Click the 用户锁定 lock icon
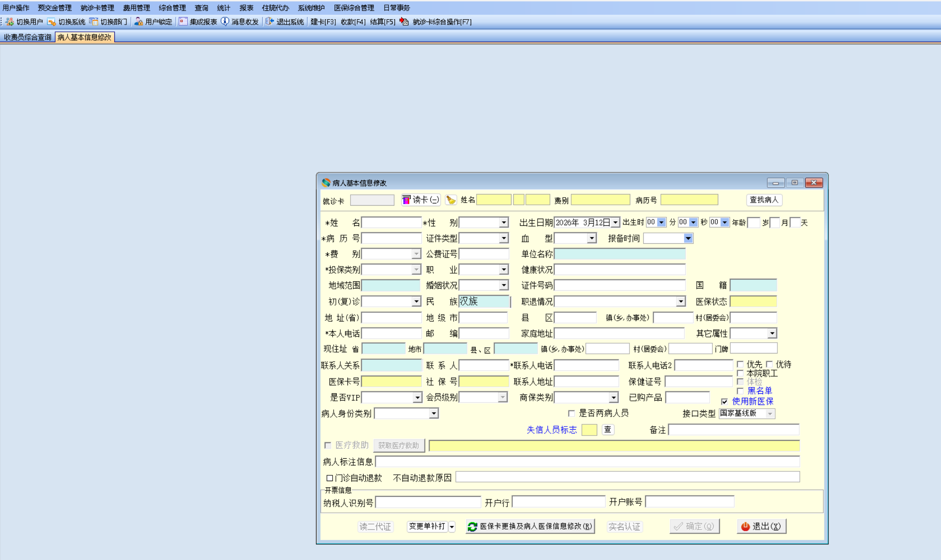 point(139,22)
